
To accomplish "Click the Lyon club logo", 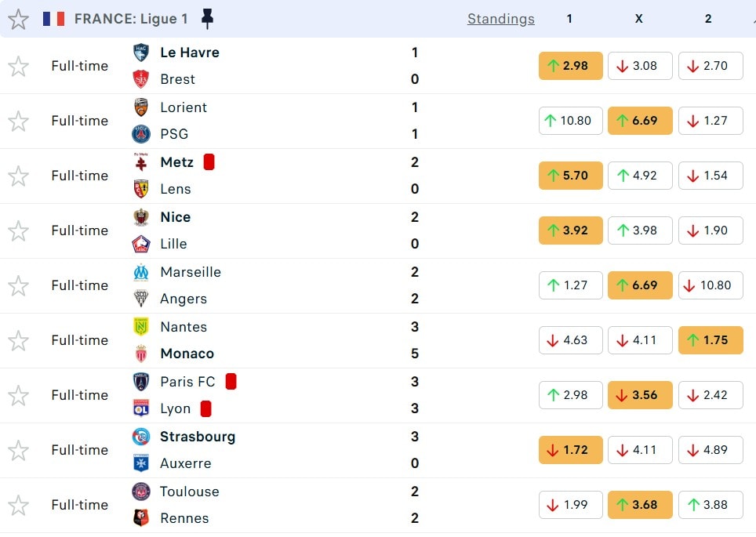I will click(141, 408).
